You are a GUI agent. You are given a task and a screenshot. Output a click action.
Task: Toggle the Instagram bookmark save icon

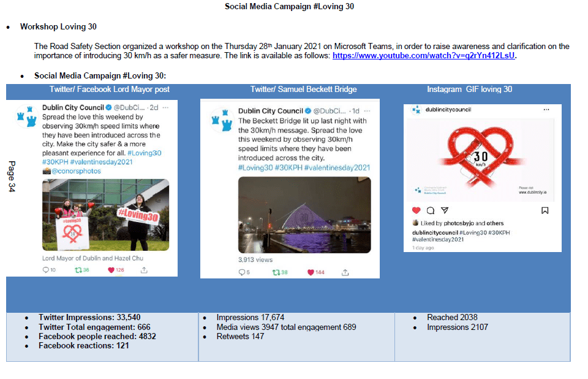click(545, 210)
